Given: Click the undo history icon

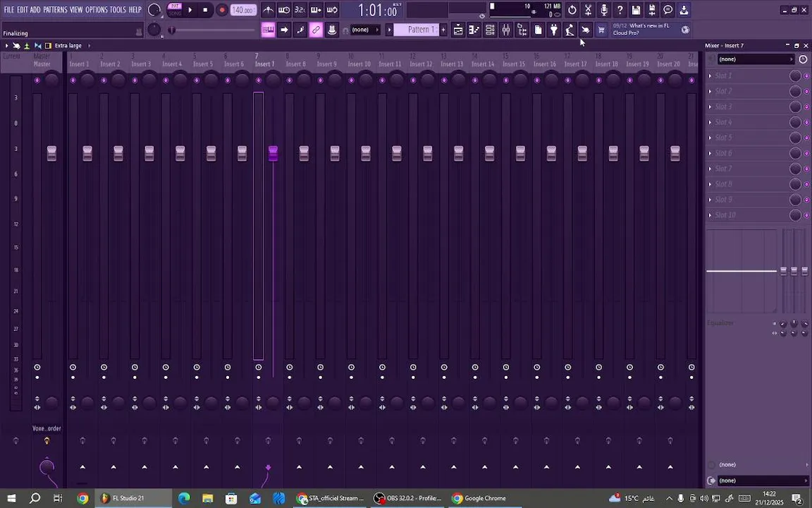Looking at the screenshot, I should pos(572,10).
